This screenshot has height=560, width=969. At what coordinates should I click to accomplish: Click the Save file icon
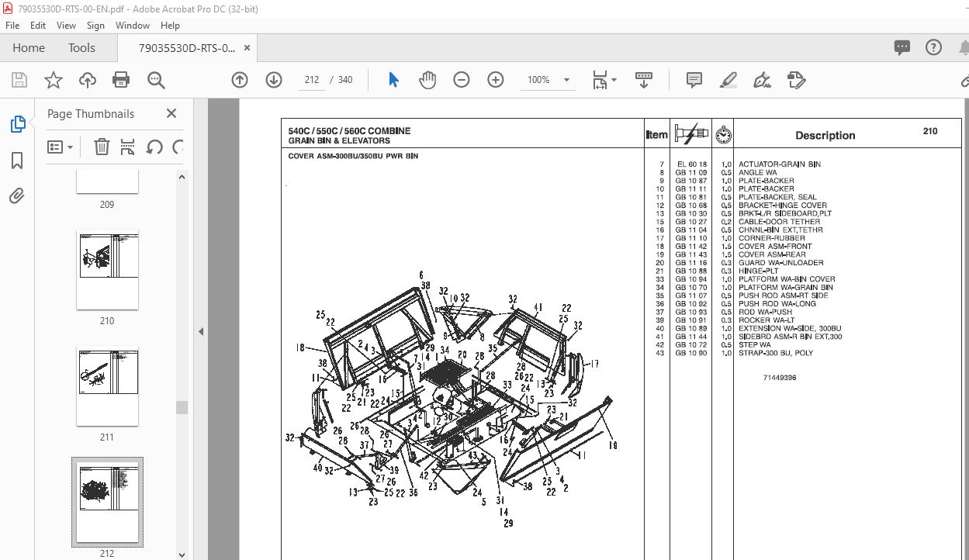(x=19, y=80)
